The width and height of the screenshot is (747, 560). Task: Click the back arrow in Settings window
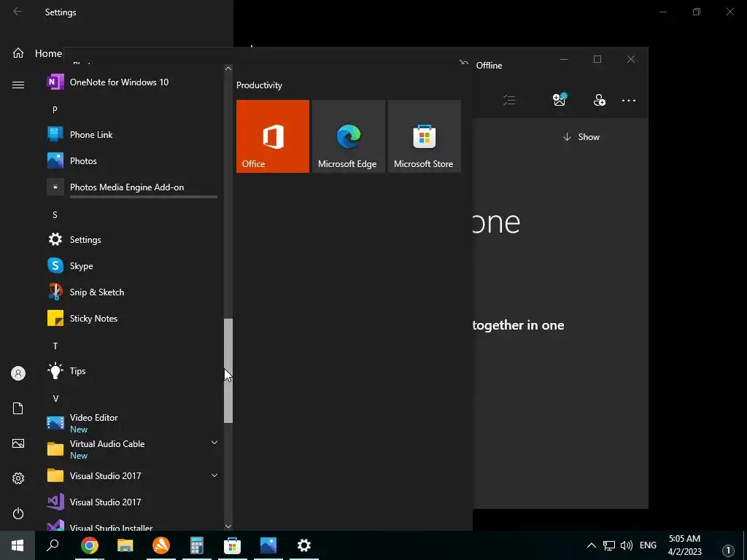[18, 12]
